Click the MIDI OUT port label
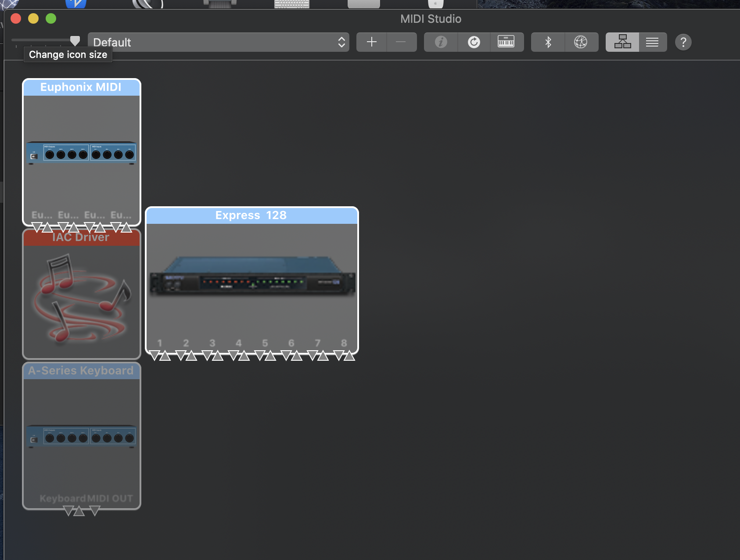Viewport: 740px width, 560px height. tap(110, 499)
